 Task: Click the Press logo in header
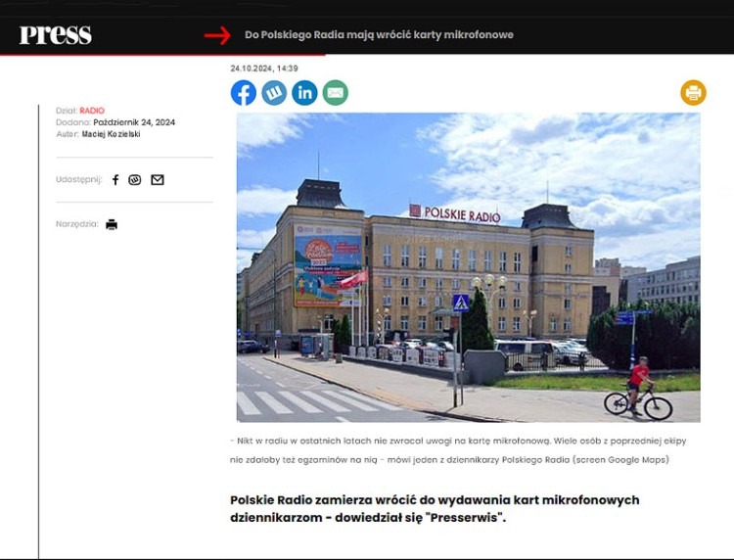tap(55, 35)
